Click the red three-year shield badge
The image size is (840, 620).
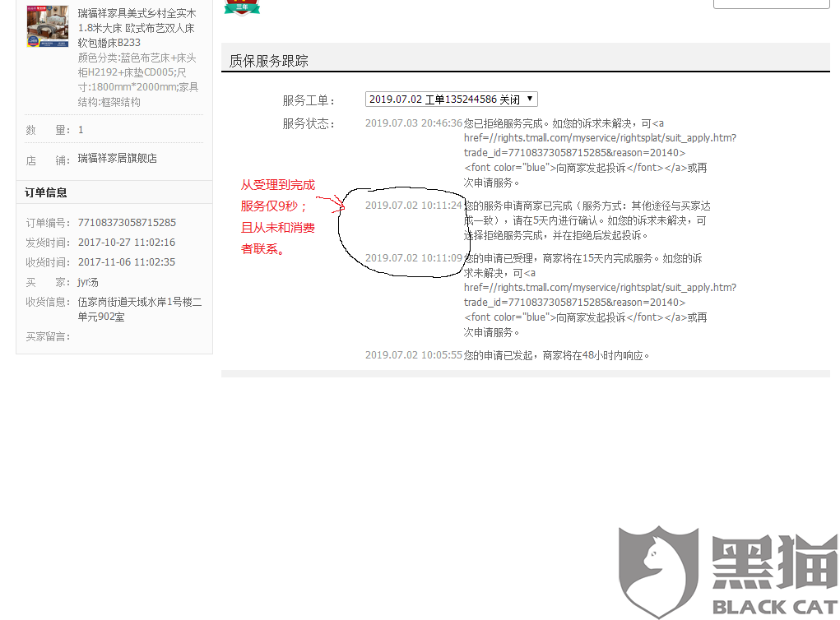coord(241,7)
